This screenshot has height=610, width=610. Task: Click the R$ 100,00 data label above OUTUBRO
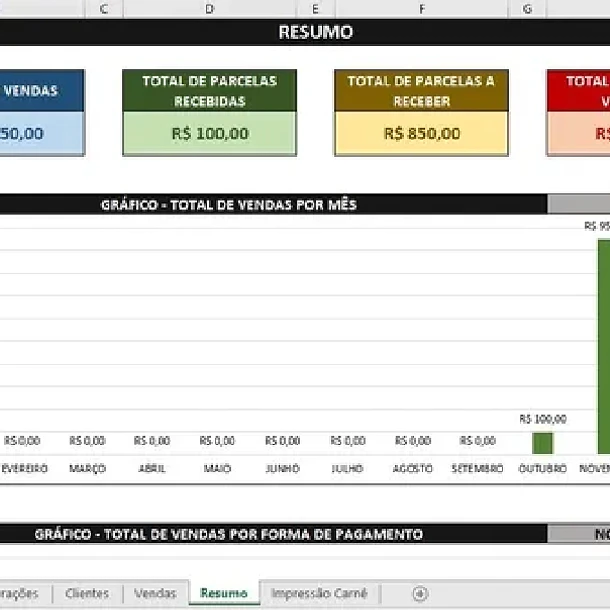(x=543, y=419)
